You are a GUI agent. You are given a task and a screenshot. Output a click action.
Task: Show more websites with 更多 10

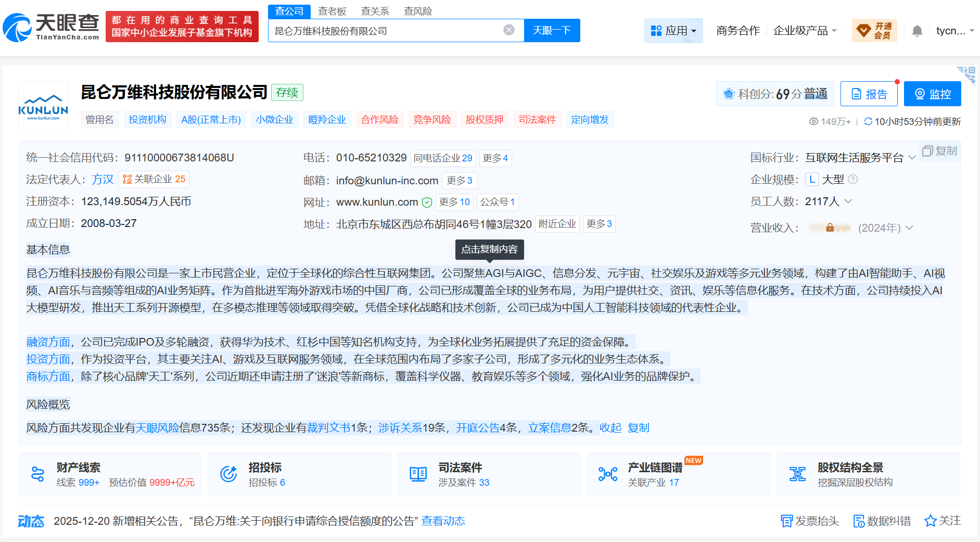[x=454, y=202]
